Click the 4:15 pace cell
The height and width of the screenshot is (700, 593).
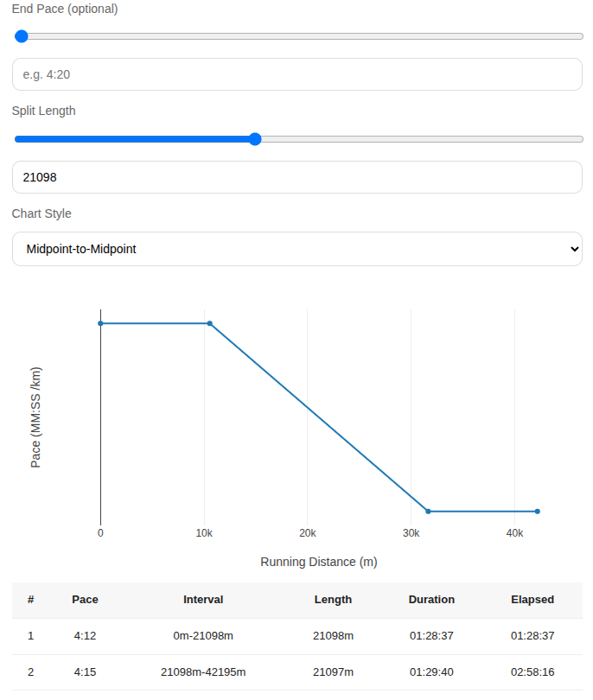click(85, 671)
